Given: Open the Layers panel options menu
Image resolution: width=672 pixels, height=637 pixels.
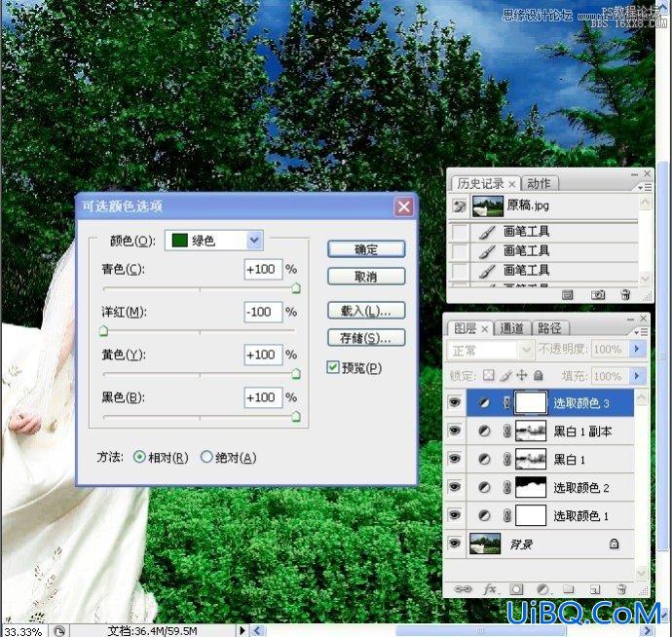Looking at the screenshot, I should 640,333.
